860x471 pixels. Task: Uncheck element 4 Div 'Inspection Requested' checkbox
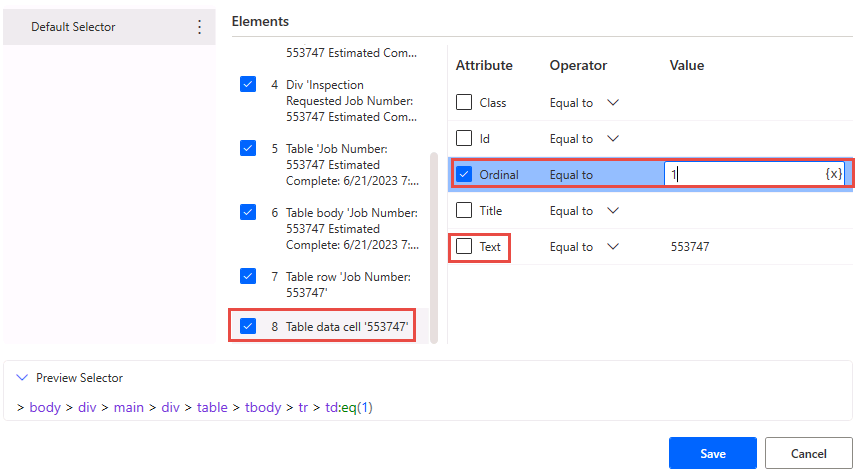[x=248, y=84]
